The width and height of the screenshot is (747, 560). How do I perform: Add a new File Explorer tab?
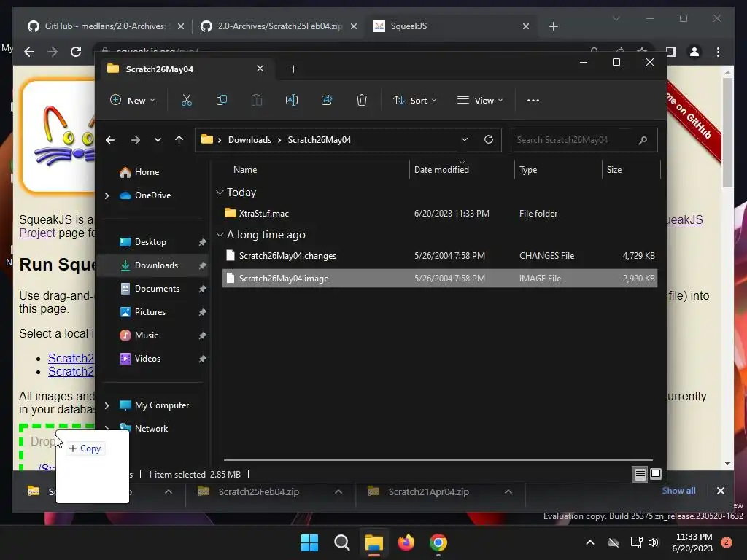pos(293,69)
